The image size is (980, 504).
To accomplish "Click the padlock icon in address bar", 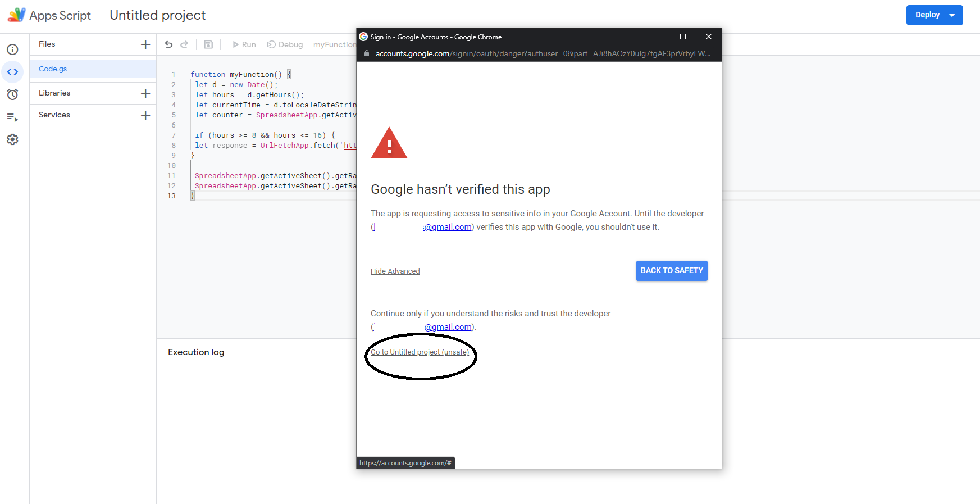I will 367,53.
